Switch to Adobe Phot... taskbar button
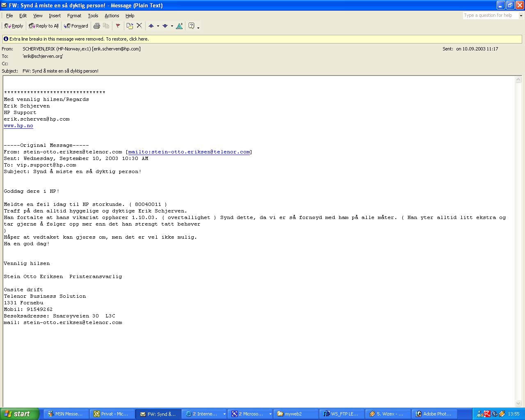Screen dimensions: 525x420 (434, 414)
